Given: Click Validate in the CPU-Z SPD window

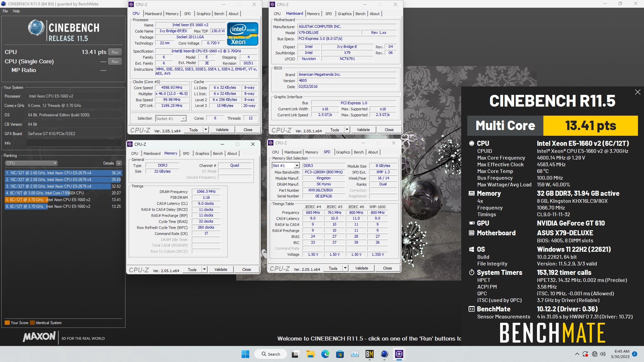Looking at the screenshot, I should [x=362, y=268].
